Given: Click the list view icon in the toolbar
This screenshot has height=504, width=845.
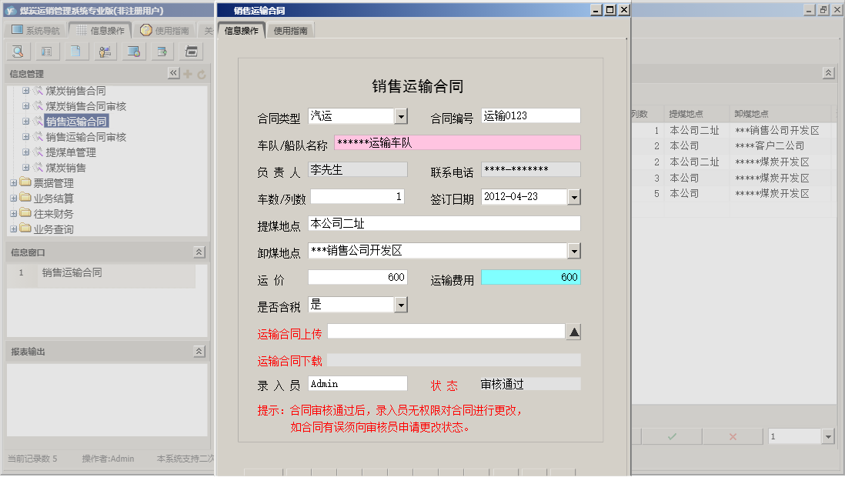Looking at the screenshot, I should point(45,52).
